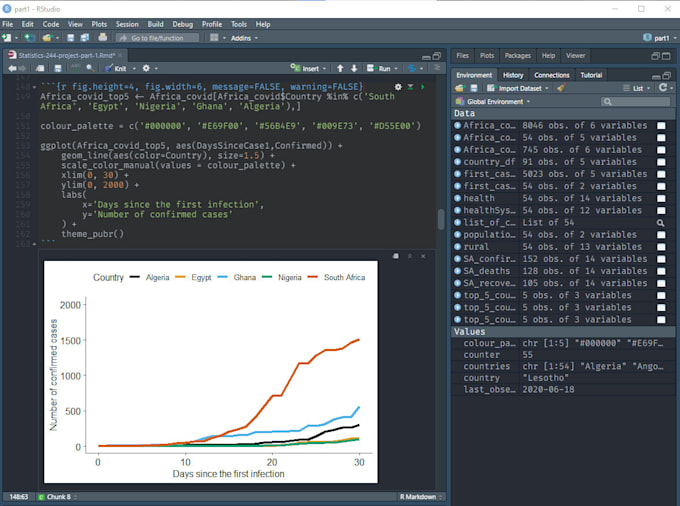The height and width of the screenshot is (506, 680).
Task: Open find and replace magnifier
Action: coord(90,68)
